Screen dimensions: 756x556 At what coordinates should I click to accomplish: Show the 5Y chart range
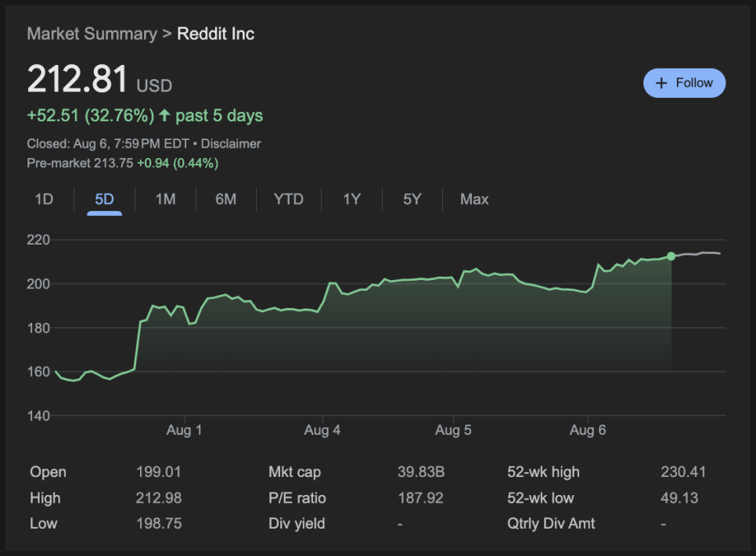click(x=412, y=199)
